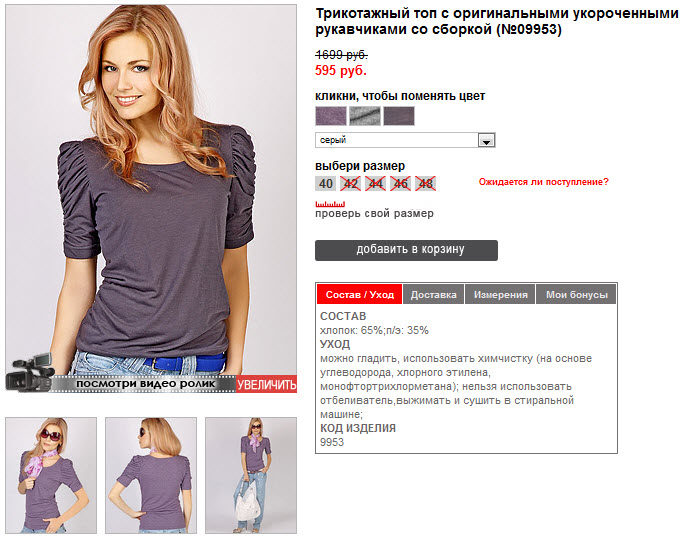Select size 40
This screenshot has height=540, width=682.
pyautogui.click(x=325, y=183)
